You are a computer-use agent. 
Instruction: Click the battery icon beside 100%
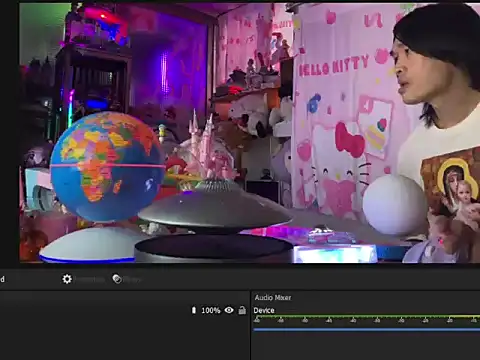(194, 310)
